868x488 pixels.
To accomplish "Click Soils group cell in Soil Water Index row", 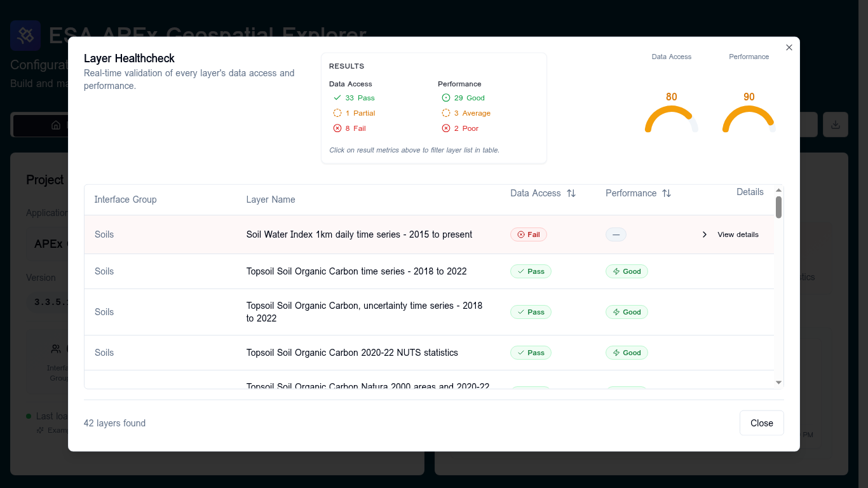I will click(104, 234).
